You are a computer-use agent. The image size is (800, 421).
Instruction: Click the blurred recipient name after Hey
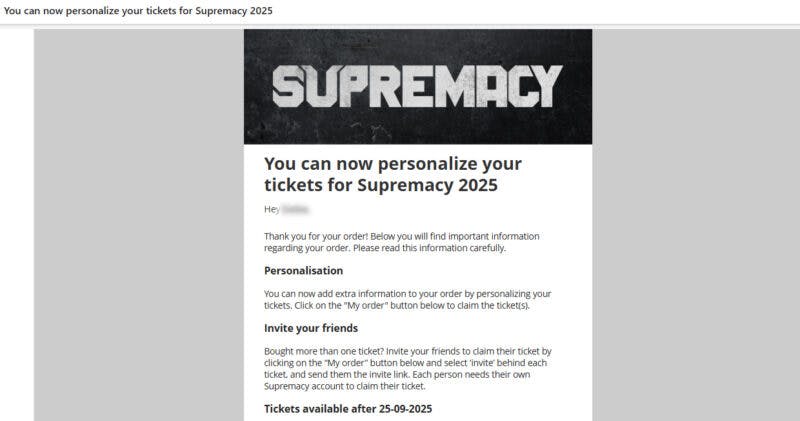click(294, 210)
